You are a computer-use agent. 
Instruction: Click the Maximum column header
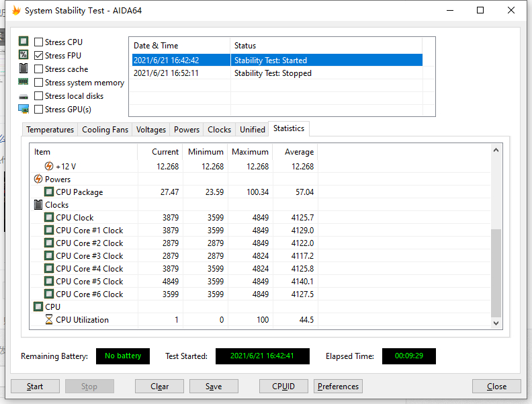[x=251, y=152]
